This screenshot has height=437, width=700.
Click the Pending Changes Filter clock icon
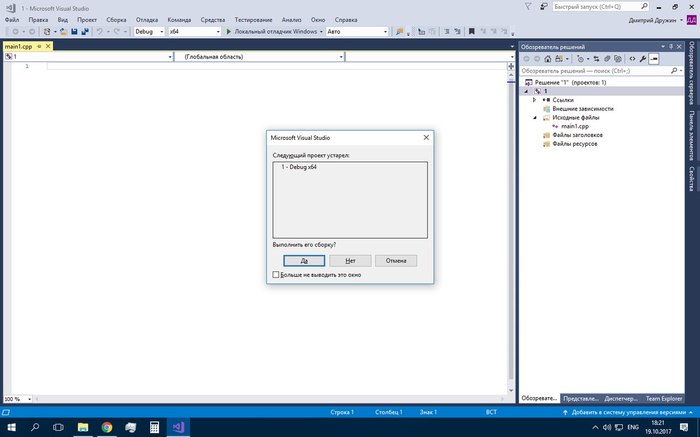[x=580, y=59]
